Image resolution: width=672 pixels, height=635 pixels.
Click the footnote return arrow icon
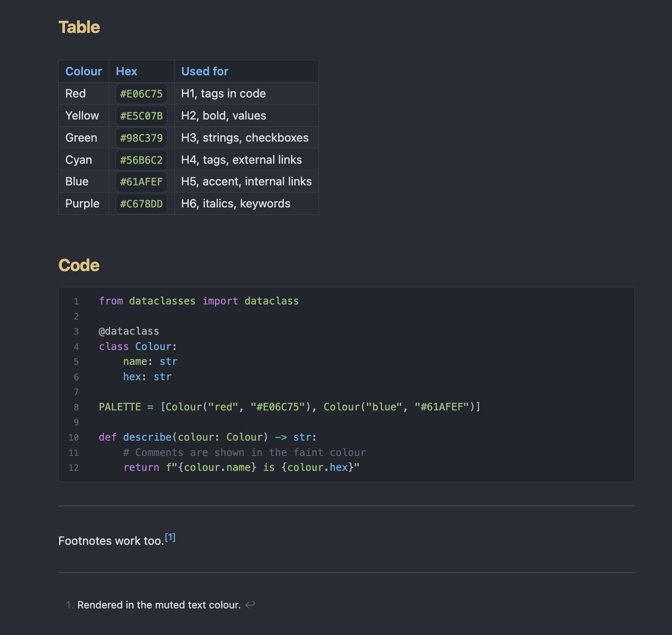click(250, 604)
